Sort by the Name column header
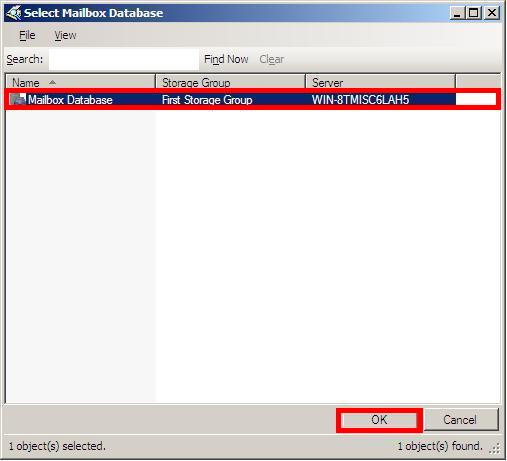This screenshot has width=507, height=461. point(80,82)
